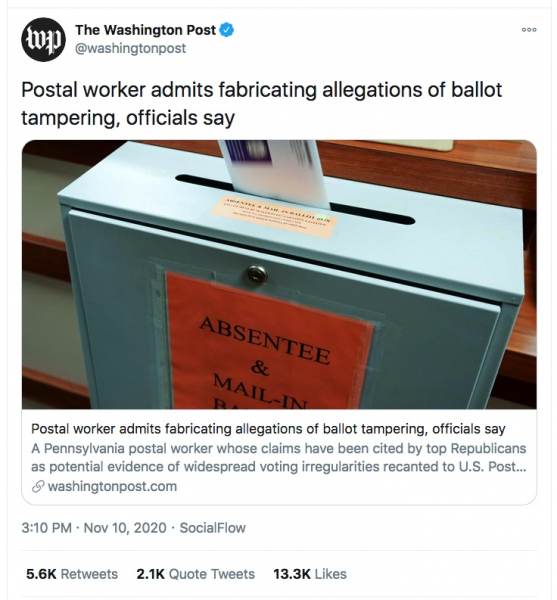Image resolution: width=557 pixels, height=600 pixels.
Task: View the 2.1K Quote Tweets list
Action: coord(195,574)
